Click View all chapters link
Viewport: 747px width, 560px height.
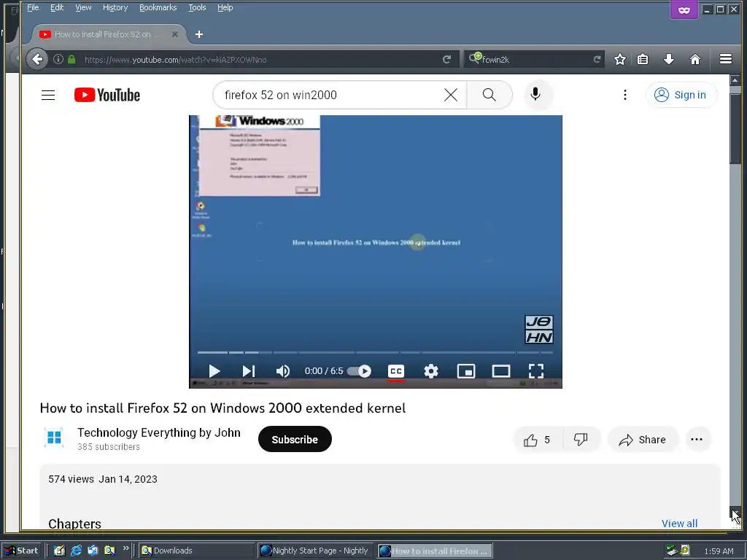pyautogui.click(x=679, y=524)
